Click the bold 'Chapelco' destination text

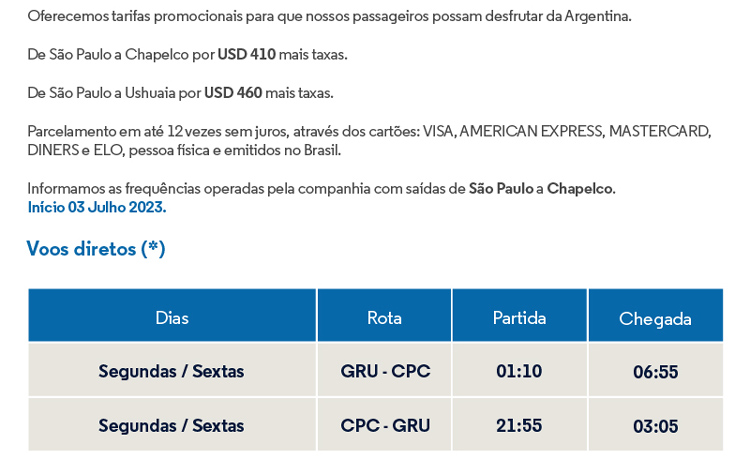tap(581, 188)
